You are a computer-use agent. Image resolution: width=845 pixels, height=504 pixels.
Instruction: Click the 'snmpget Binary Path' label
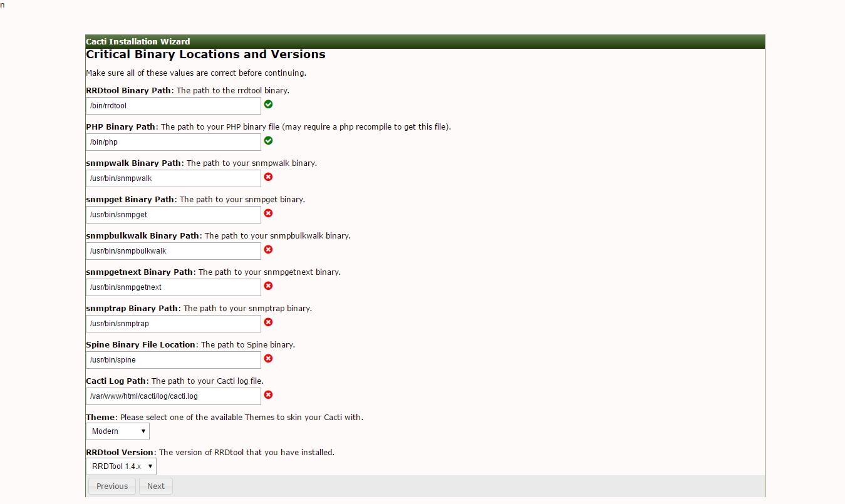(x=130, y=199)
